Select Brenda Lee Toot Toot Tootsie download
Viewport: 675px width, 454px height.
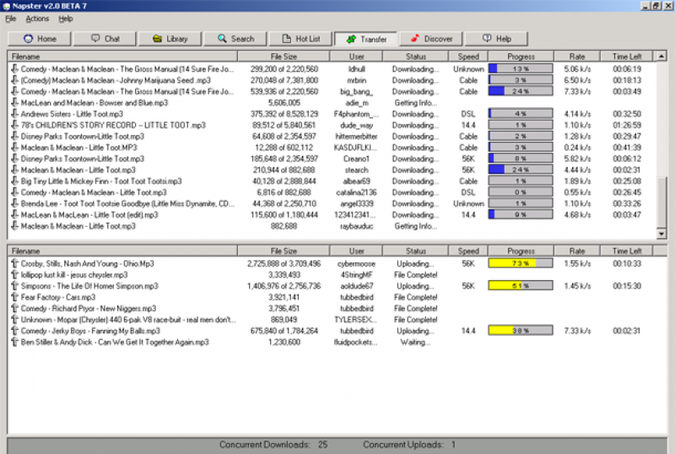coord(120,203)
